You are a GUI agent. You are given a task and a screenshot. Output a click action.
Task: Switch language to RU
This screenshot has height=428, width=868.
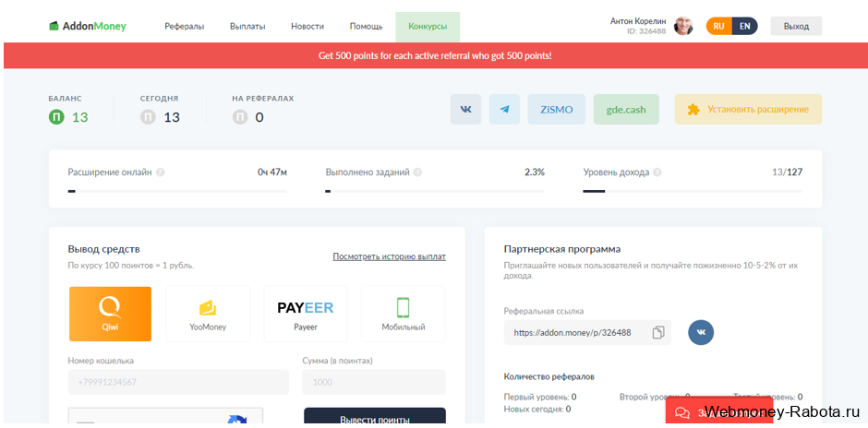point(718,26)
